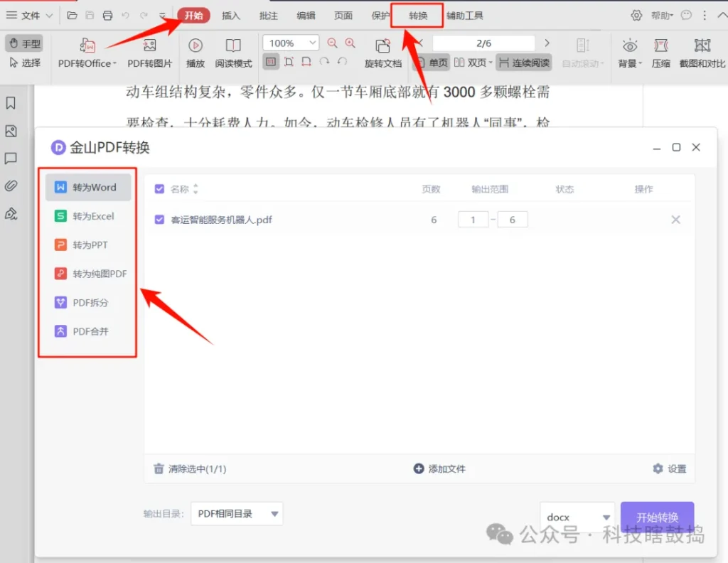The image size is (728, 563).
Task: Click the rotate clockwise icon
Action: [324, 61]
